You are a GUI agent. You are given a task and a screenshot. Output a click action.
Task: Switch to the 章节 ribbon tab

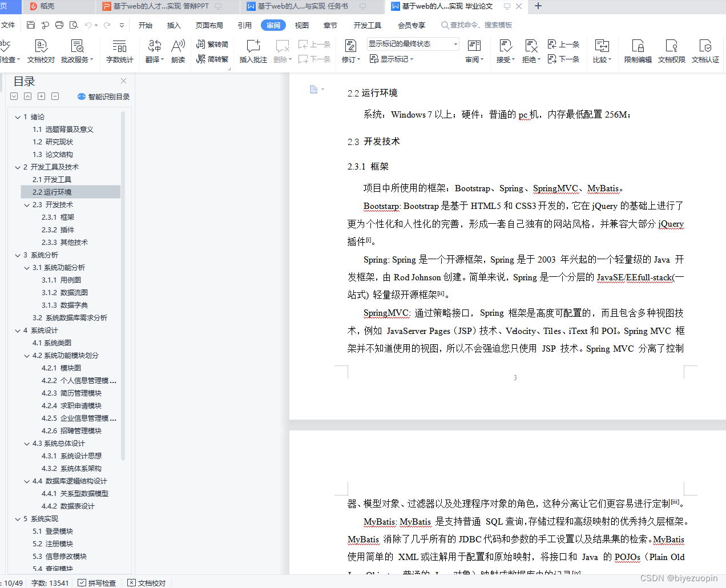pyautogui.click(x=330, y=25)
